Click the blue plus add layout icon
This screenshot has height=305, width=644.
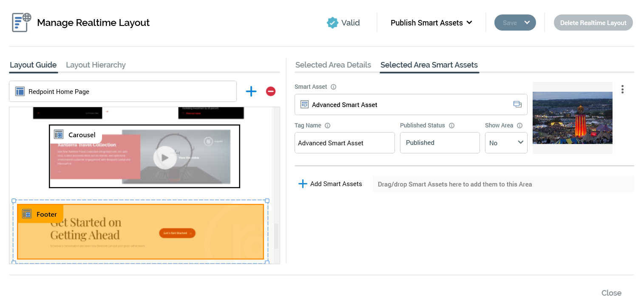click(x=251, y=91)
